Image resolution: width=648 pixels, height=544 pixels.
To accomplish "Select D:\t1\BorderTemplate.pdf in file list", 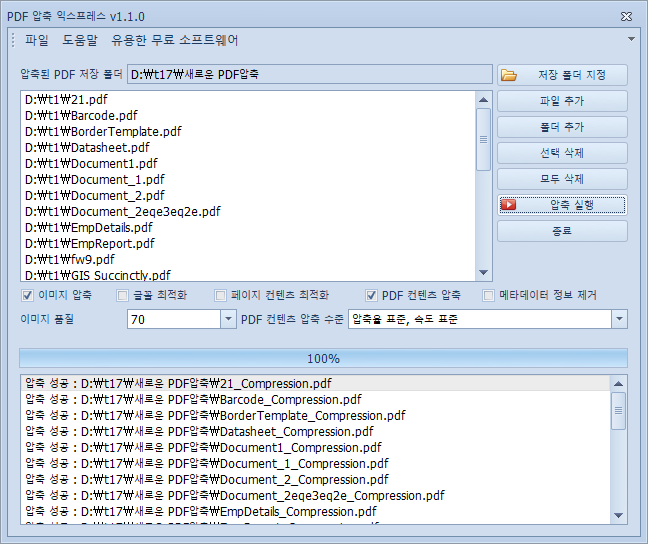I will [x=248, y=131].
